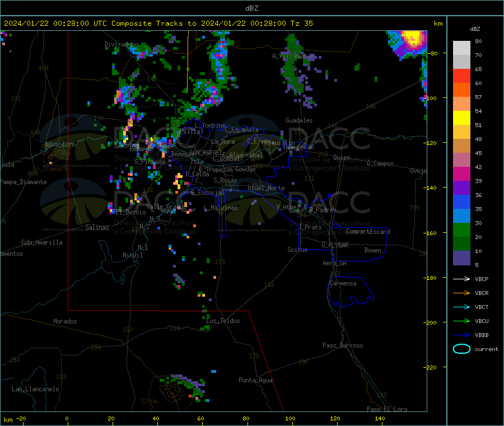Click the Carmensa map label
Image resolution: width=504 pixels, height=426 pixels.
coord(343,283)
